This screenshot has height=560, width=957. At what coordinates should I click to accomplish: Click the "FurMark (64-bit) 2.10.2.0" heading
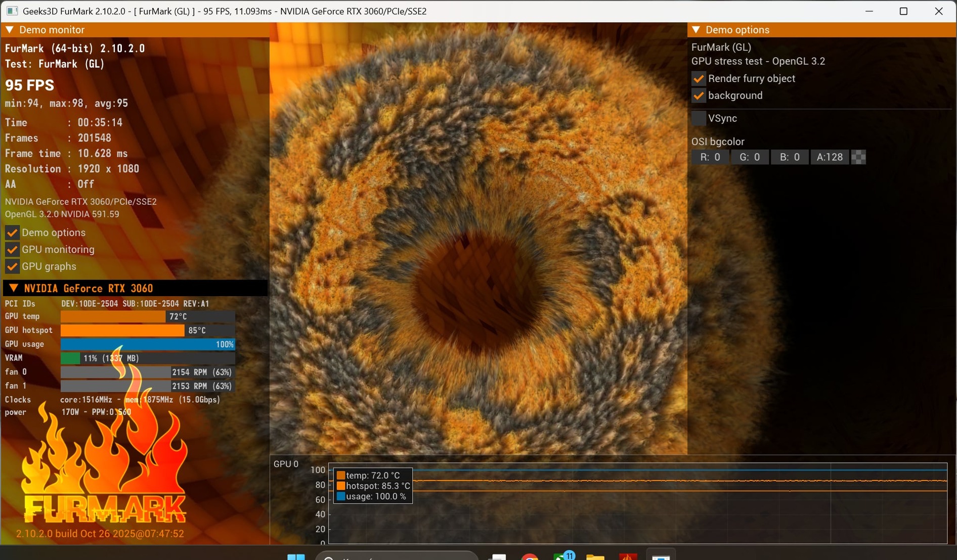click(x=75, y=49)
